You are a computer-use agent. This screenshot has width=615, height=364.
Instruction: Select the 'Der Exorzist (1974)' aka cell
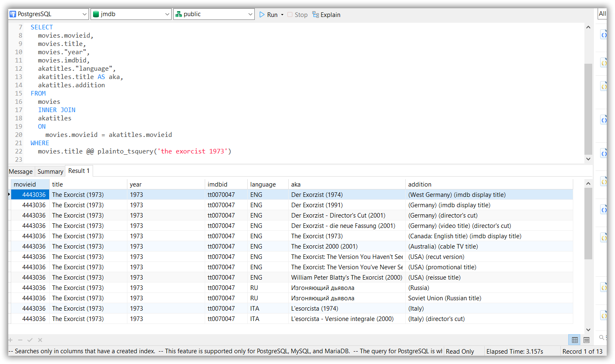(347, 195)
